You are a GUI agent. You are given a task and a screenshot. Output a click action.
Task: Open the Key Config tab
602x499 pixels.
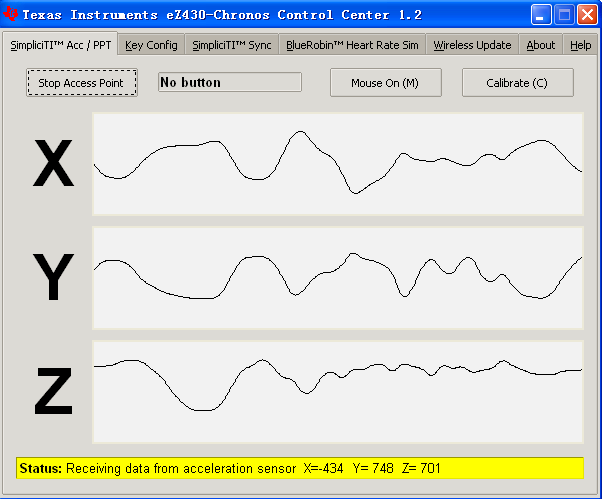pos(151,45)
